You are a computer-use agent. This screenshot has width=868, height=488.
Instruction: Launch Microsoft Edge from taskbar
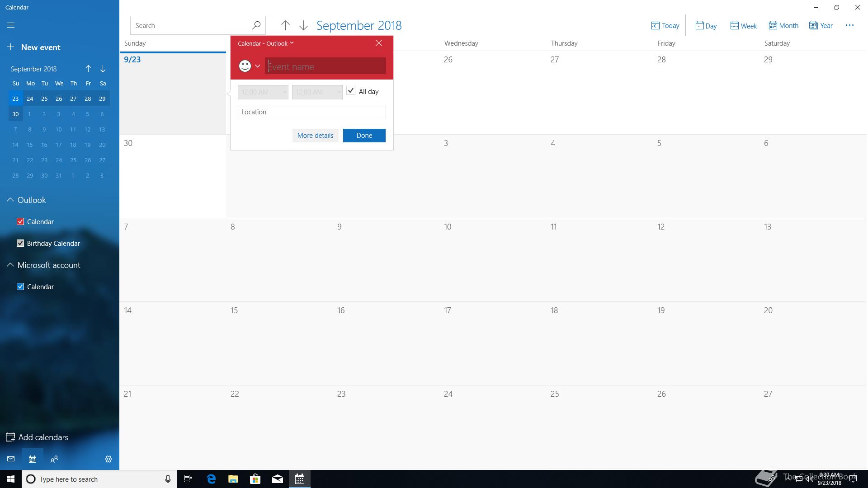pos(211,479)
